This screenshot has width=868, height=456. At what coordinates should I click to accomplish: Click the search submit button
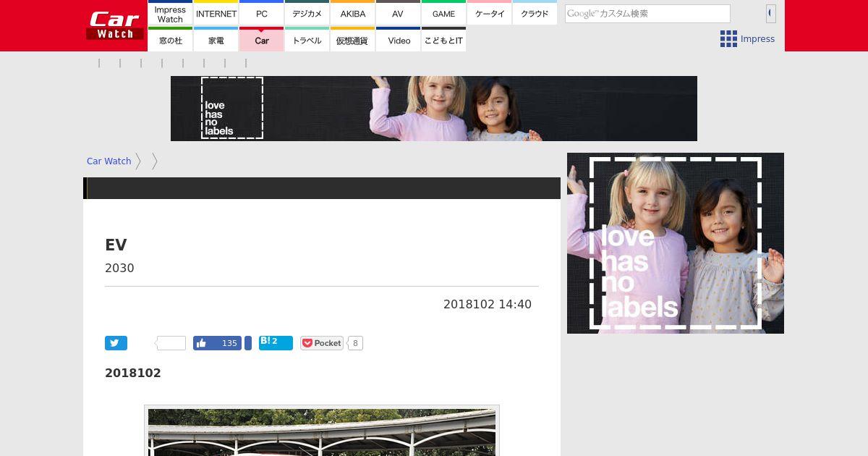771,13
